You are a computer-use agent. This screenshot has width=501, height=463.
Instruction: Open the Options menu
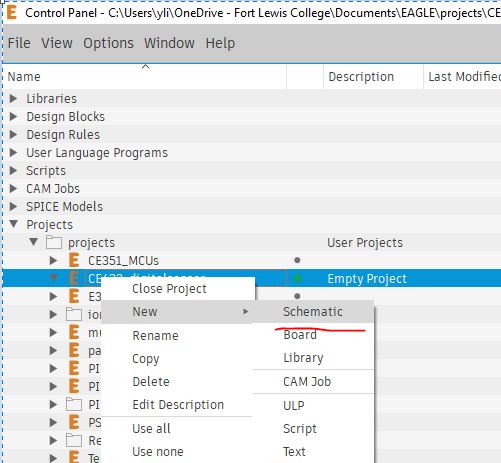point(108,43)
